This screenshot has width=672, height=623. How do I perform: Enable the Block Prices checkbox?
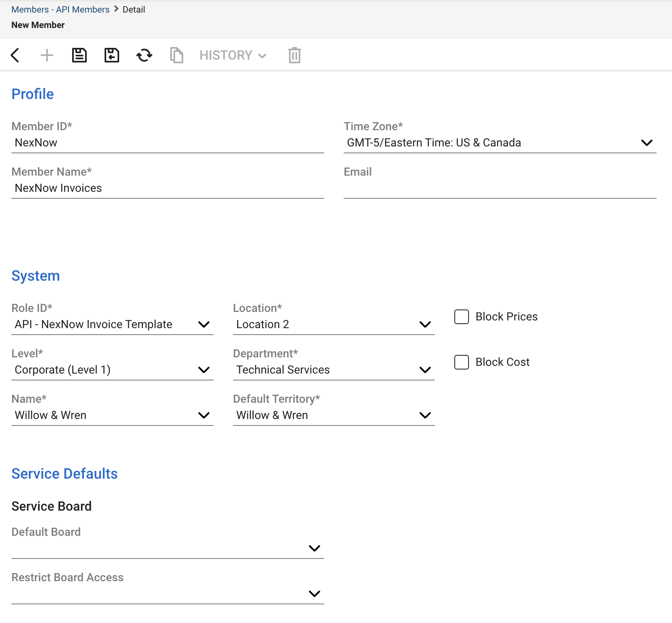(462, 317)
